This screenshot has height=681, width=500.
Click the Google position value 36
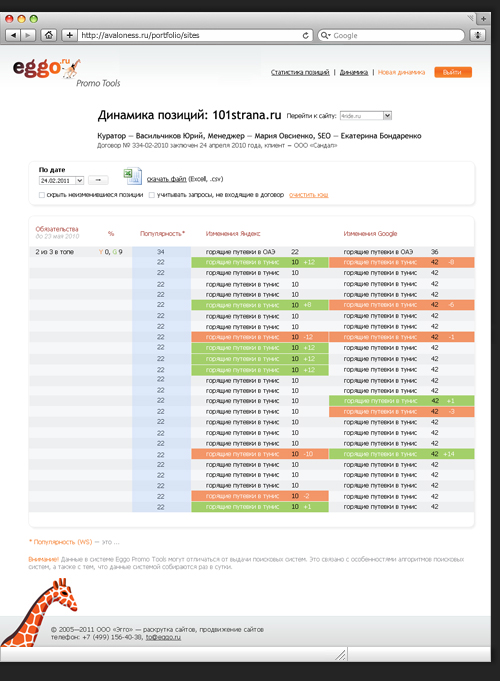pos(434,252)
